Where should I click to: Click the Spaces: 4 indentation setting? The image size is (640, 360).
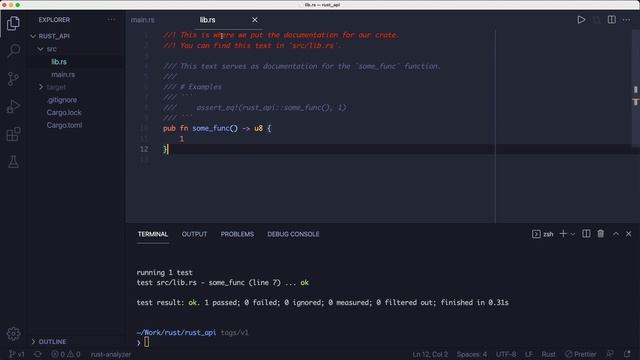(471, 354)
